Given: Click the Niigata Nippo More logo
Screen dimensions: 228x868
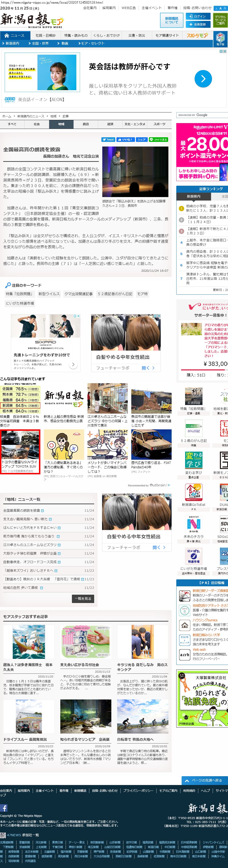Looking at the screenshot, I should tap(32, 21).
